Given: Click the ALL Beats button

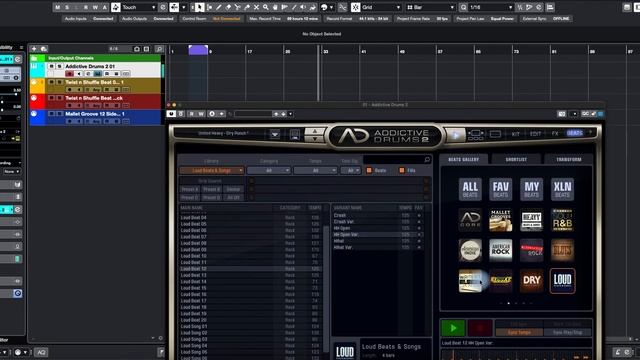Looking at the screenshot, I should tap(470, 189).
